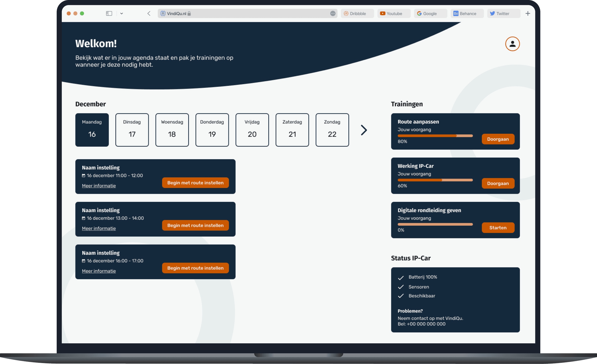Click the Batterij 100% checkmark
Image resolution: width=597 pixels, height=364 pixels.
[x=401, y=278]
